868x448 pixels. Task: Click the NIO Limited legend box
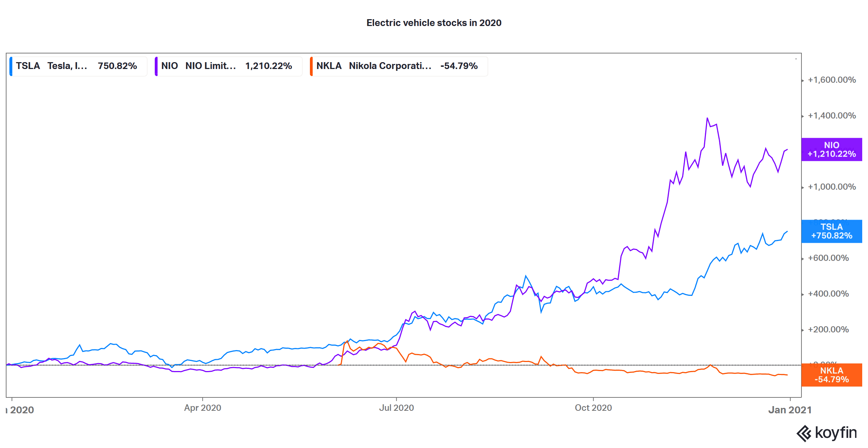click(x=229, y=66)
